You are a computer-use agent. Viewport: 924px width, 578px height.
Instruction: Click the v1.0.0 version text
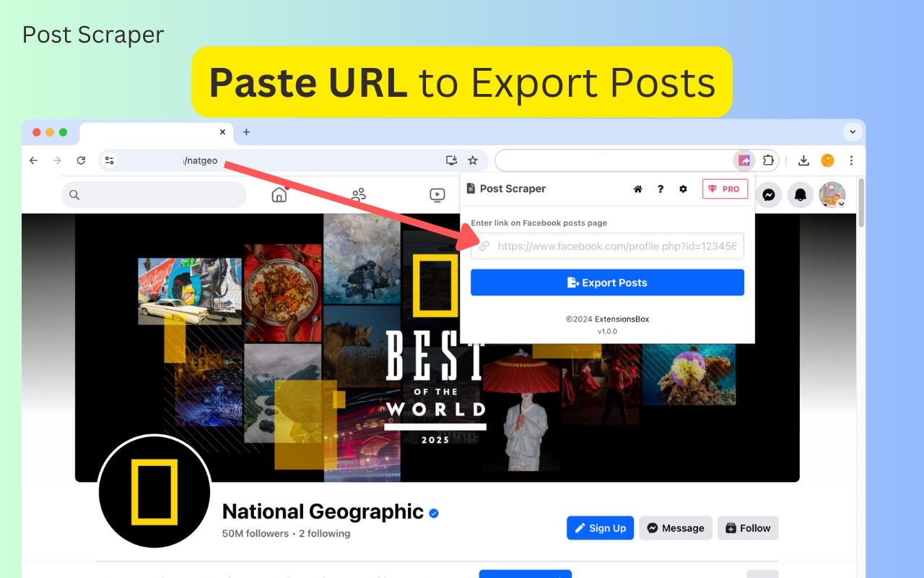click(607, 332)
